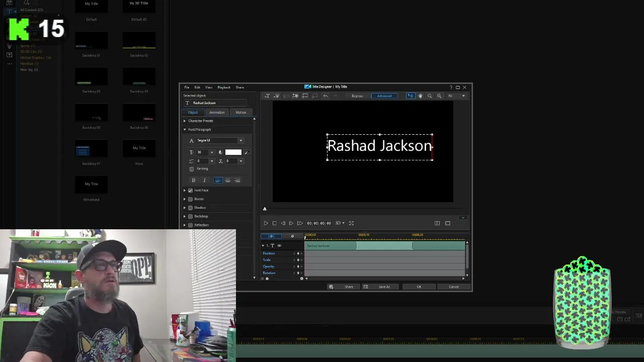644x362 pixels.
Task: Open the Segoe UI font dropdown
Action: 240,141
